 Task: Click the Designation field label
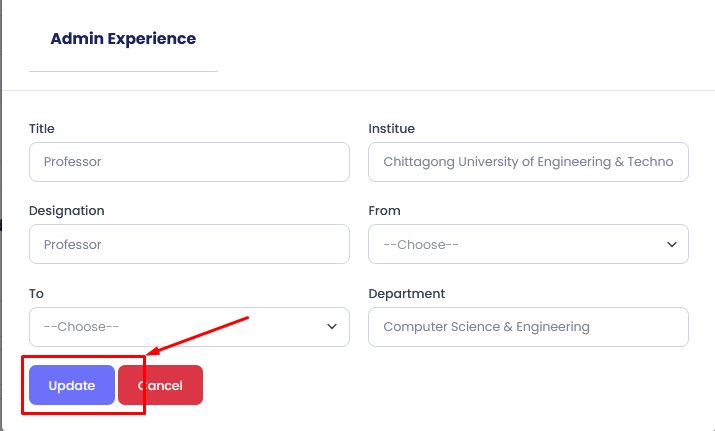coord(67,211)
